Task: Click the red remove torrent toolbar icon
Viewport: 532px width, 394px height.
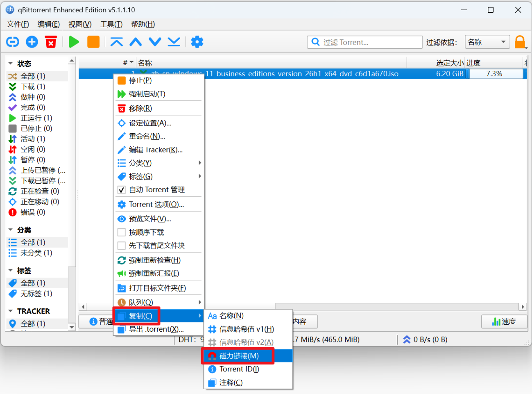Action: [51, 42]
